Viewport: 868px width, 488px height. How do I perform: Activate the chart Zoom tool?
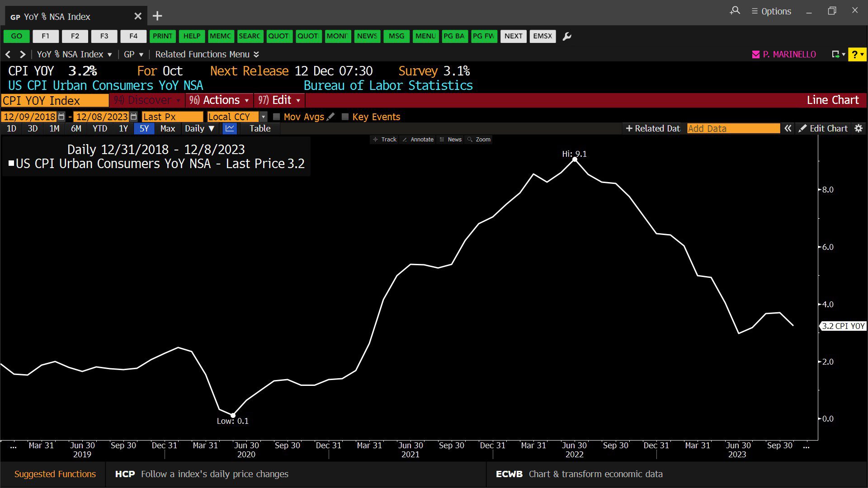click(479, 140)
